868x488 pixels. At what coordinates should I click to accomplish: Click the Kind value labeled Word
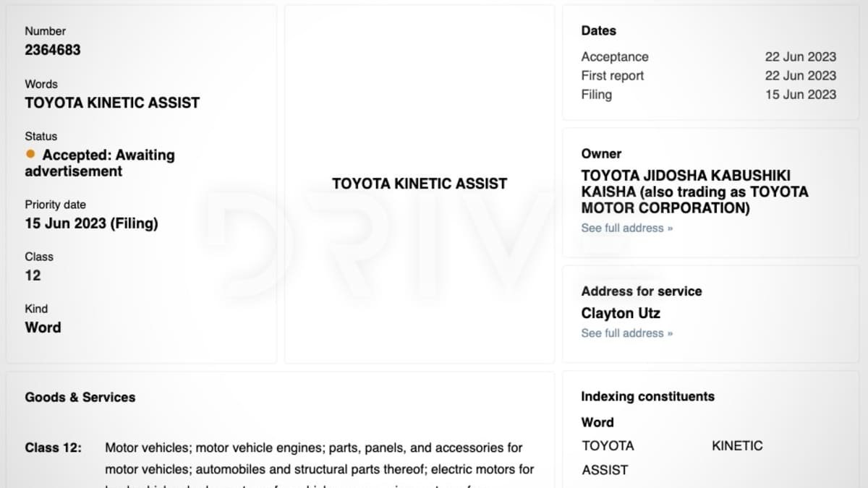pyautogui.click(x=42, y=328)
